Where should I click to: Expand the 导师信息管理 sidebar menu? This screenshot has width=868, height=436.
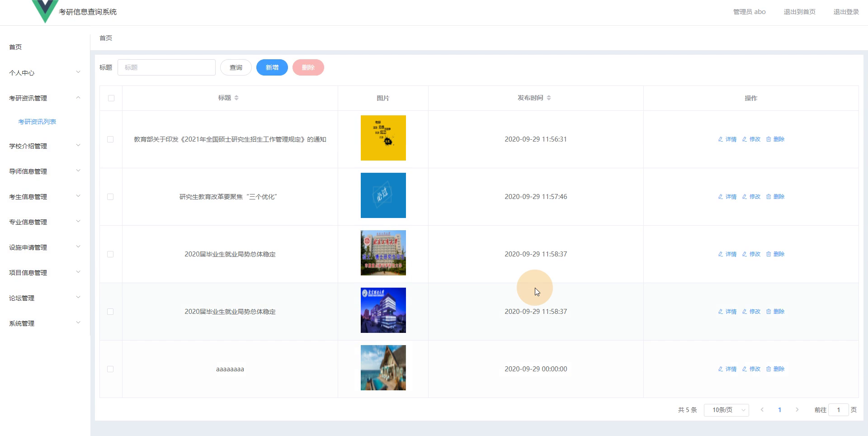[x=45, y=171]
